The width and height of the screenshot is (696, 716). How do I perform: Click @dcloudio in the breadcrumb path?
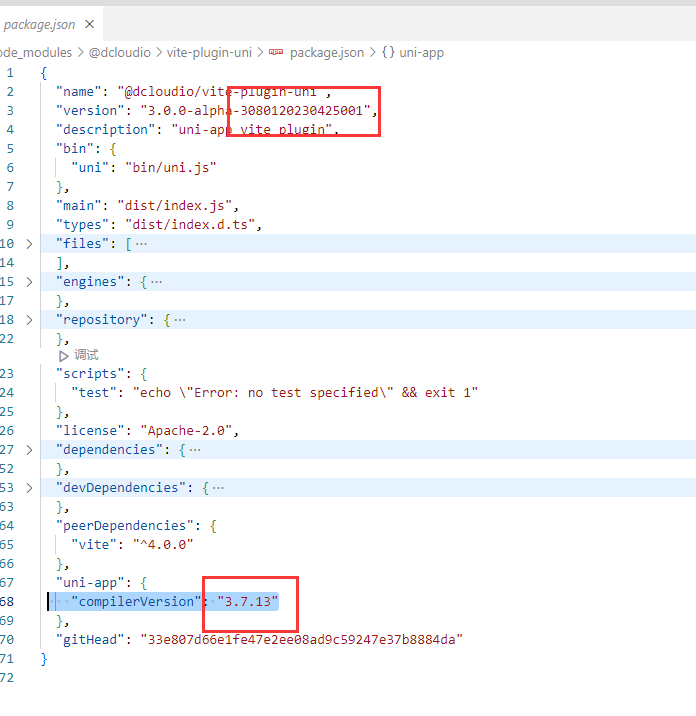coord(120,53)
